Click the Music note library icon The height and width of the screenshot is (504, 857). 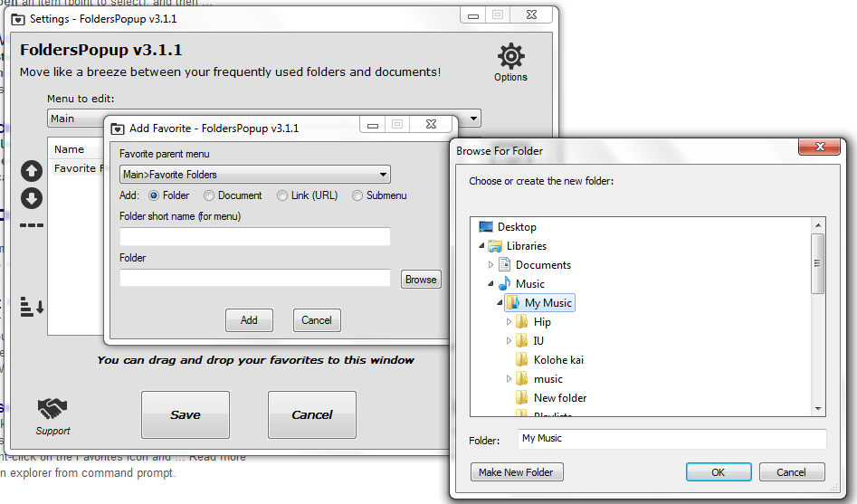coord(504,284)
